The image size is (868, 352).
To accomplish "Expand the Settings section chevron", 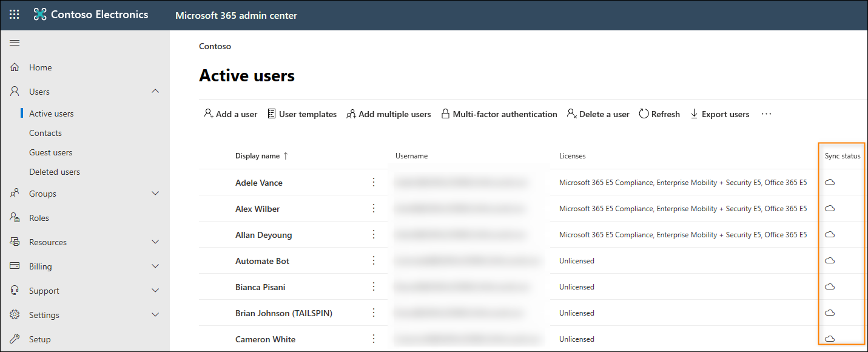I will (155, 314).
